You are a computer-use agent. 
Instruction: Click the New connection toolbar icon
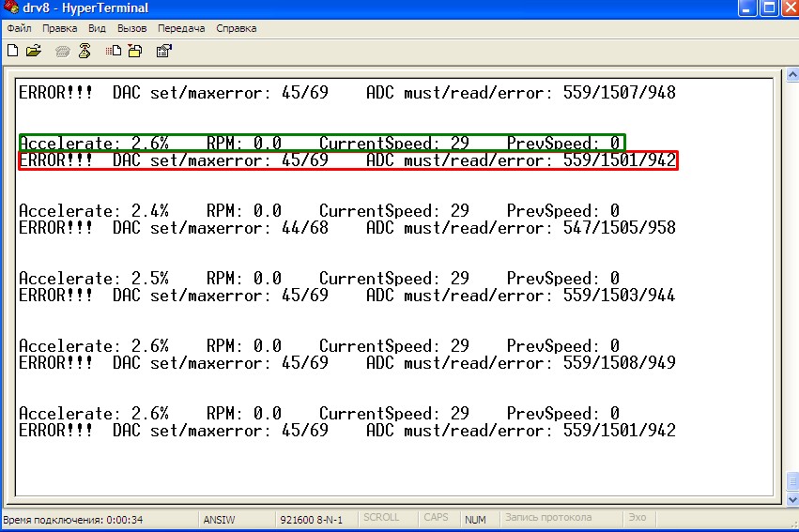click(x=13, y=51)
